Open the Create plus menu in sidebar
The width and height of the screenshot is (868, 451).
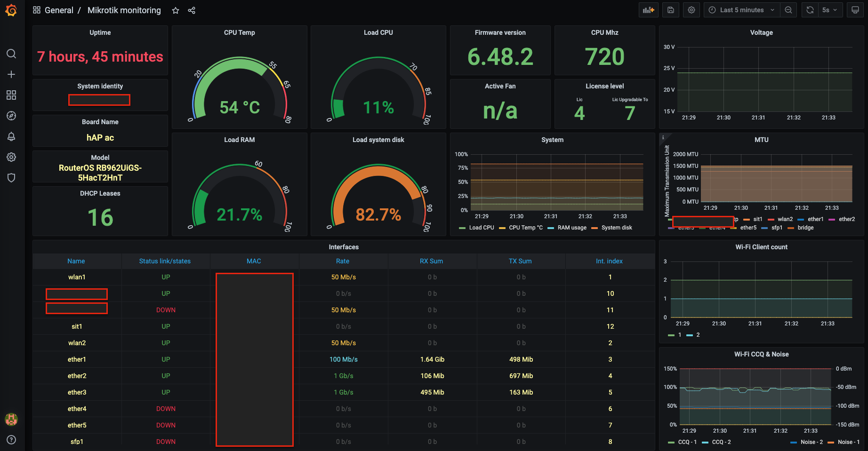[x=11, y=74]
